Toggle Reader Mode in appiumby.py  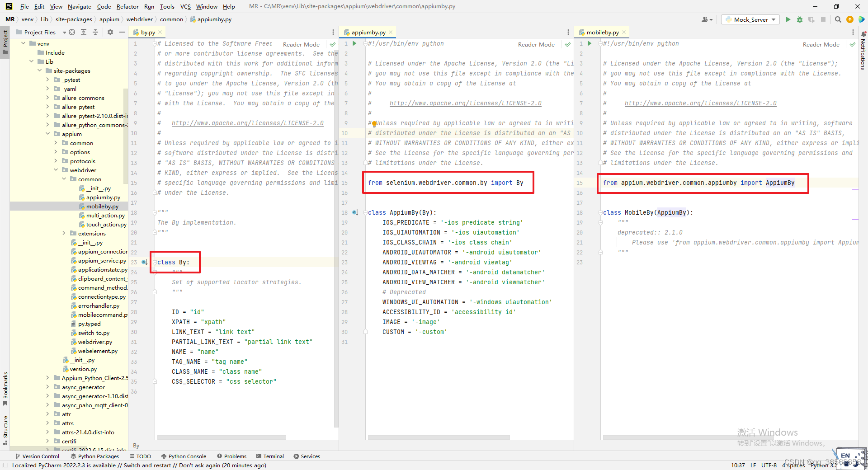coord(536,44)
